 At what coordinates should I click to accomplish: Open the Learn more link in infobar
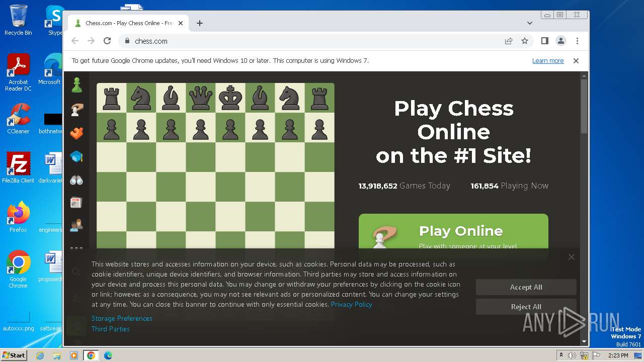(548, 60)
